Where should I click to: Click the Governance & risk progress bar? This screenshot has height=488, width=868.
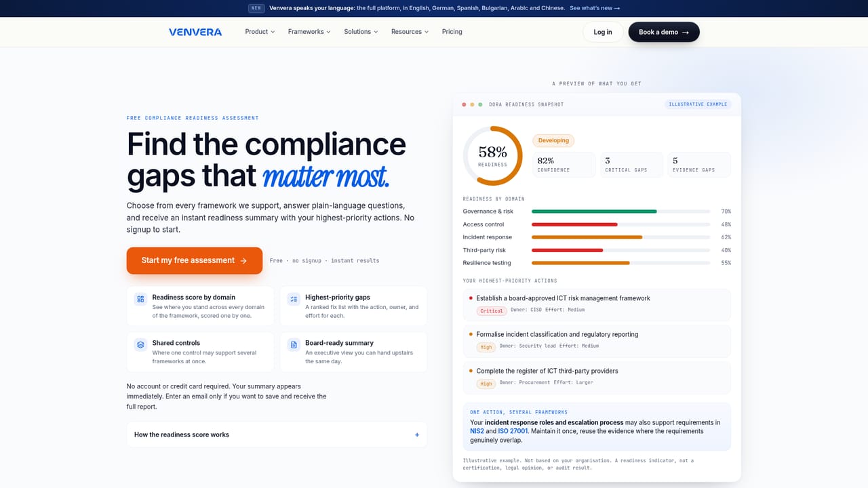tap(620, 211)
